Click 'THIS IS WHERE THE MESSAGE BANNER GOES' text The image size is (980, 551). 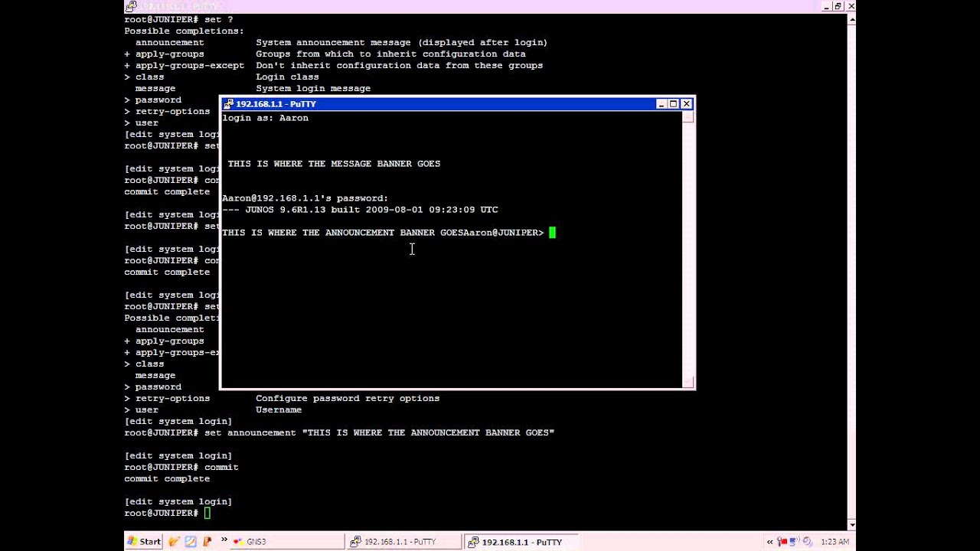click(334, 164)
